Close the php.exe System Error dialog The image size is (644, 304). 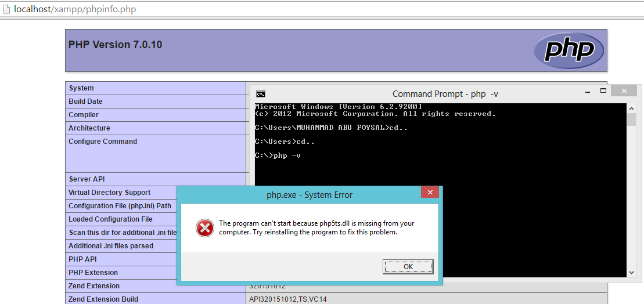pyautogui.click(x=430, y=192)
